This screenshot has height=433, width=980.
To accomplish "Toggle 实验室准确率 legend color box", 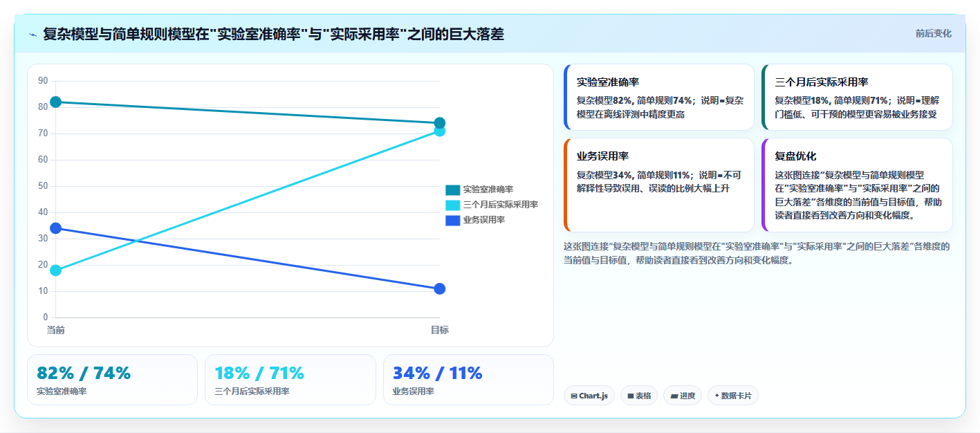I will pos(453,190).
